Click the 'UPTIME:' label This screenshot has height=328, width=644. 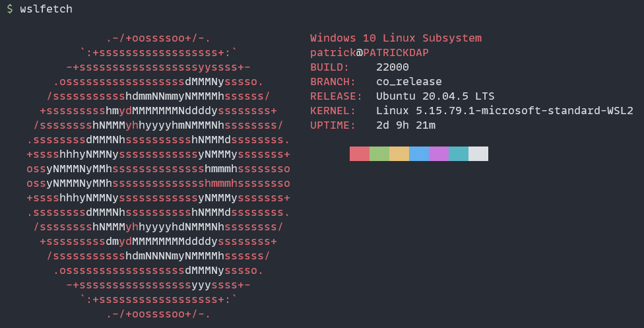click(x=333, y=125)
